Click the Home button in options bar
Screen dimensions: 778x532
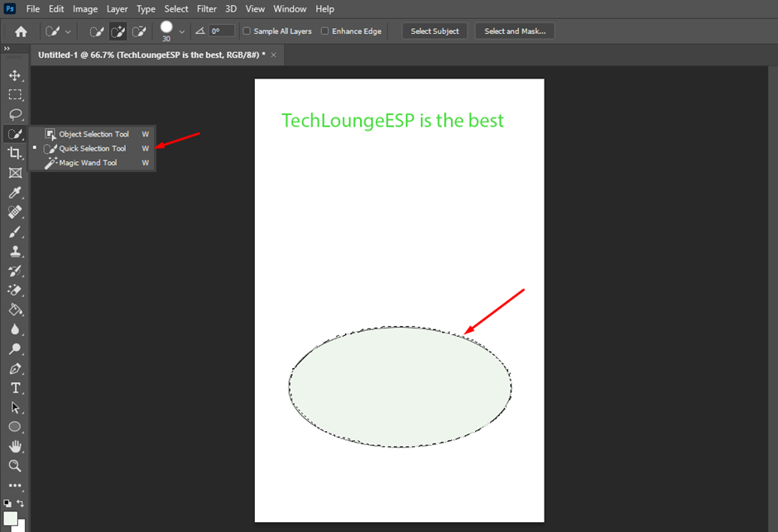[21, 31]
